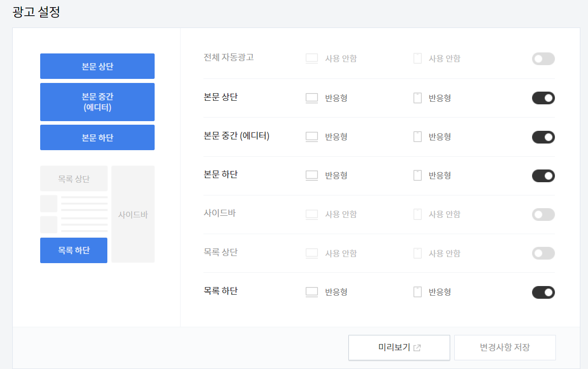
Task: Open desktop 반응형 setting for 목록 하단
Action: [x=336, y=292]
